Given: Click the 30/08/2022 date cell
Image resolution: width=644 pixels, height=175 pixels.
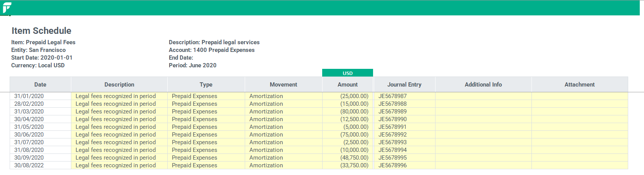Looking at the screenshot, I should click(x=40, y=165).
